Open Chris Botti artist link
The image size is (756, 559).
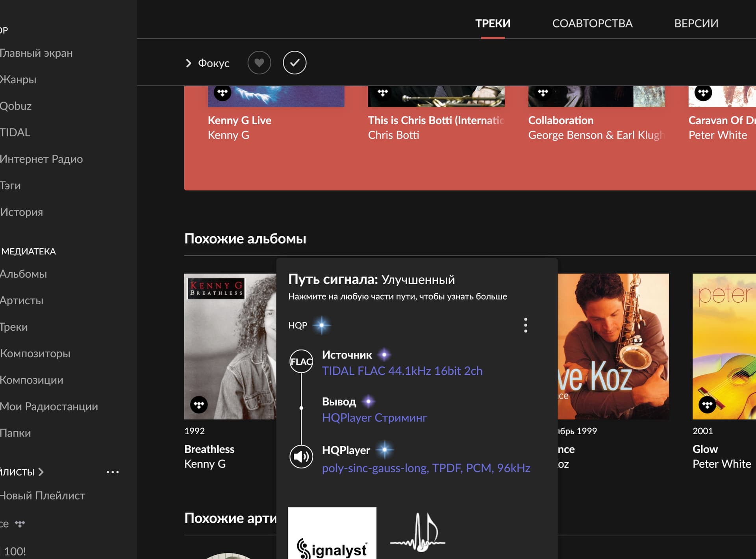pyautogui.click(x=393, y=135)
